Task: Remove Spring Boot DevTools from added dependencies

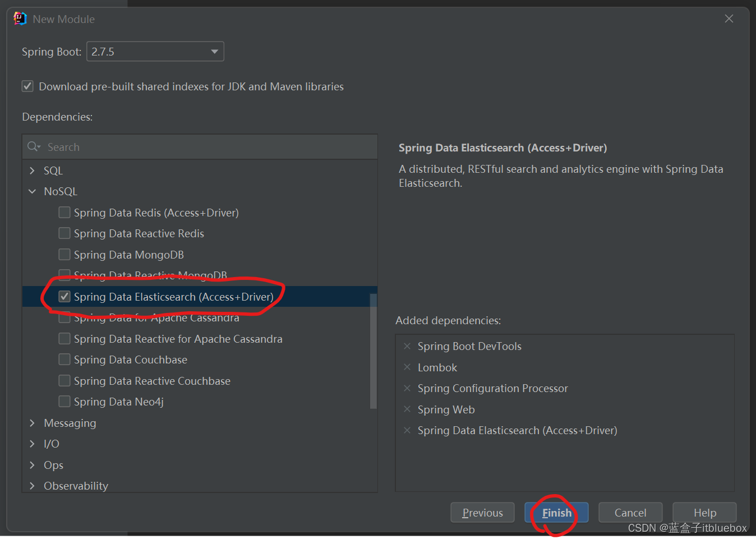Action: tap(407, 346)
